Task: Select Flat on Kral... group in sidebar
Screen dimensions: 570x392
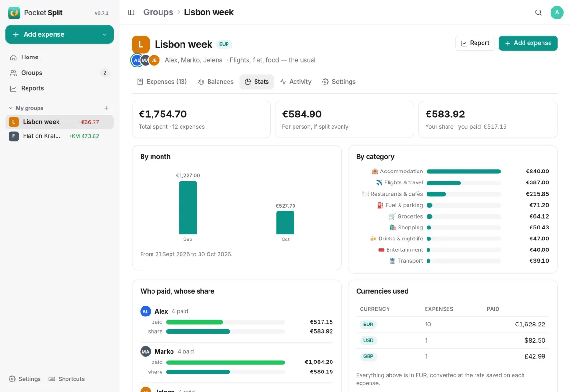Action: tap(59, 136)
